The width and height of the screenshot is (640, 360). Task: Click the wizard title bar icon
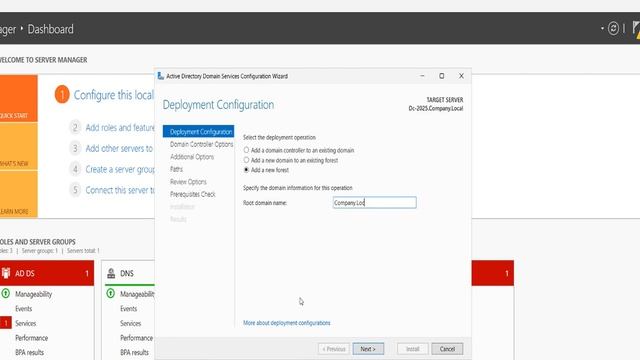[x=160, y=76]
